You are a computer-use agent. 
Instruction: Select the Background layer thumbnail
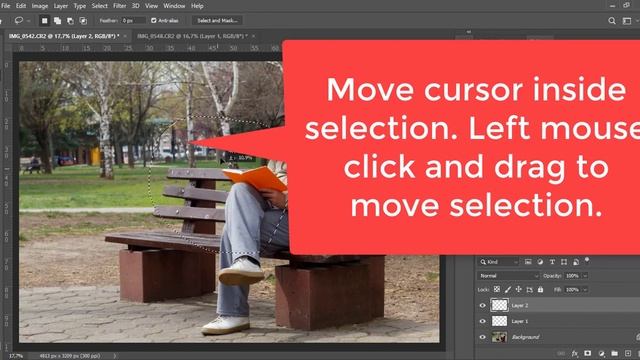click(x=499, y=337)
